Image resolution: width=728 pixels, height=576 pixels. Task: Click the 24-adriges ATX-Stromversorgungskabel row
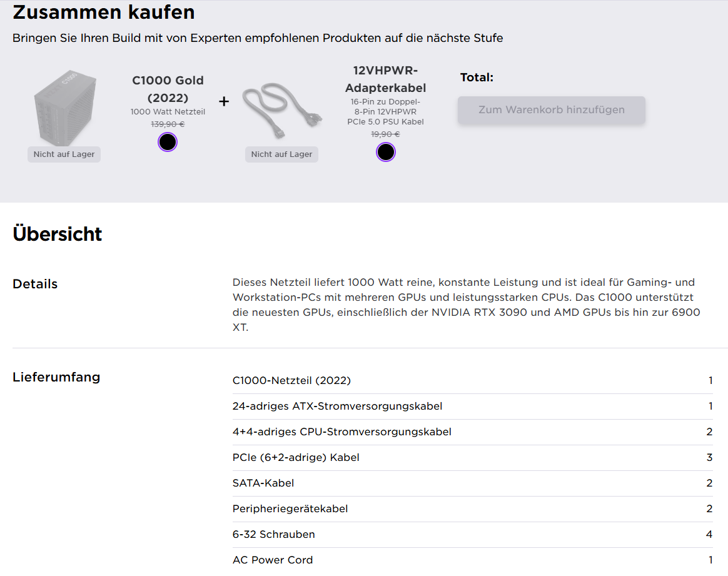(473, 407)
